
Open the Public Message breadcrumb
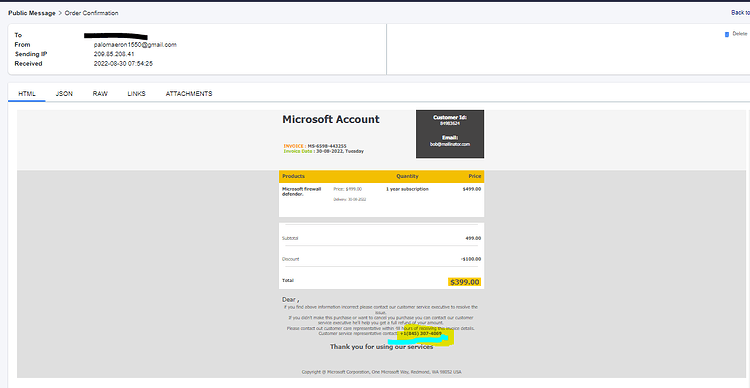(x=32, y=13)
